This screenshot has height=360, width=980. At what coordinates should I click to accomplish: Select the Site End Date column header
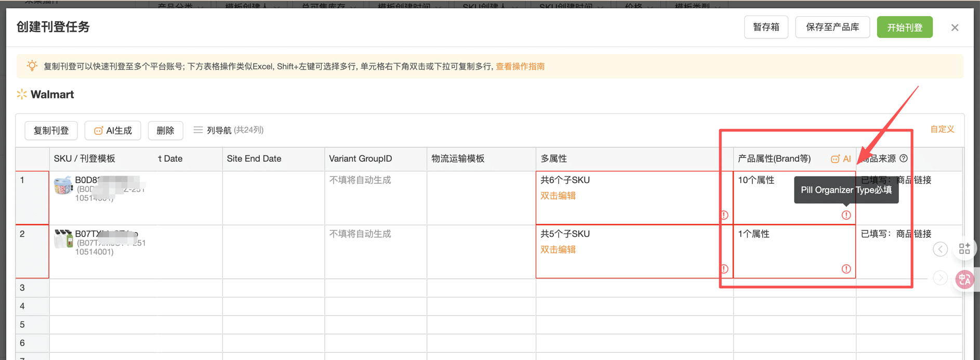pos(273,159)
